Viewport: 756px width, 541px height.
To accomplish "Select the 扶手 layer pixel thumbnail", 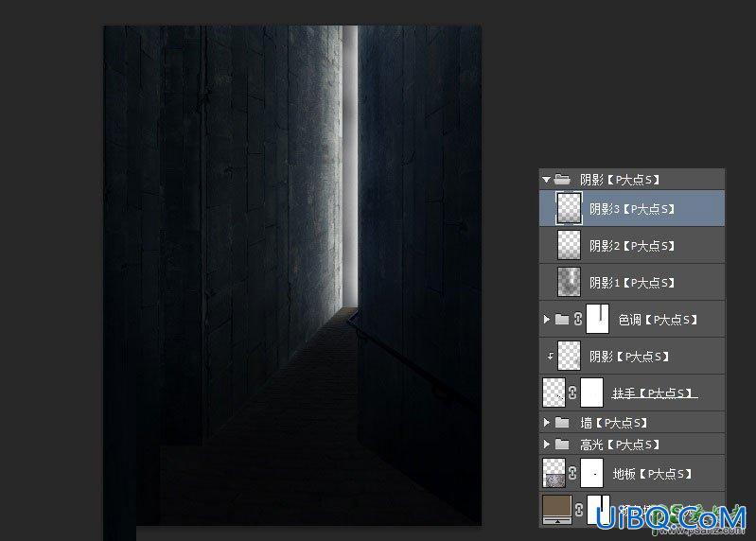I will (554, 393).
